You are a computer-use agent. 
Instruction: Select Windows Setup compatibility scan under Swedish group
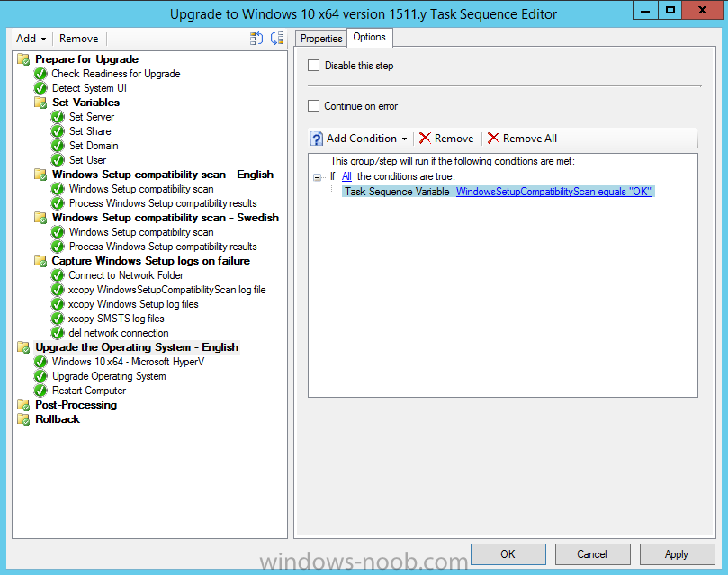(141, 232)
